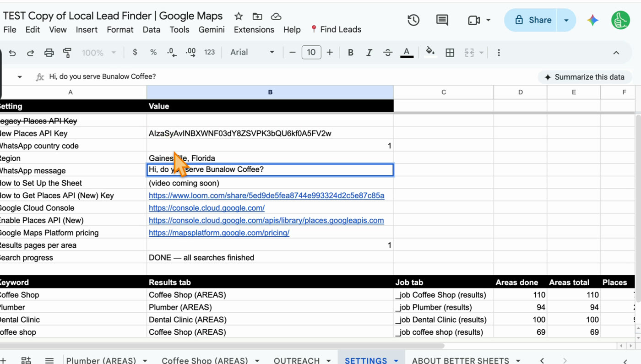Toggle bold formatting
Screen dimensions: 641x364
[x=351, y=53]
